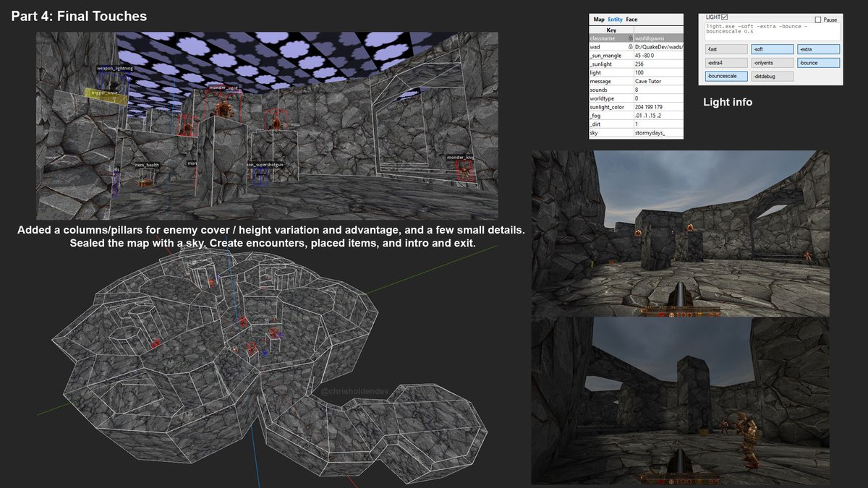Toggle the LIGHT checkbox

coord(725,17)
